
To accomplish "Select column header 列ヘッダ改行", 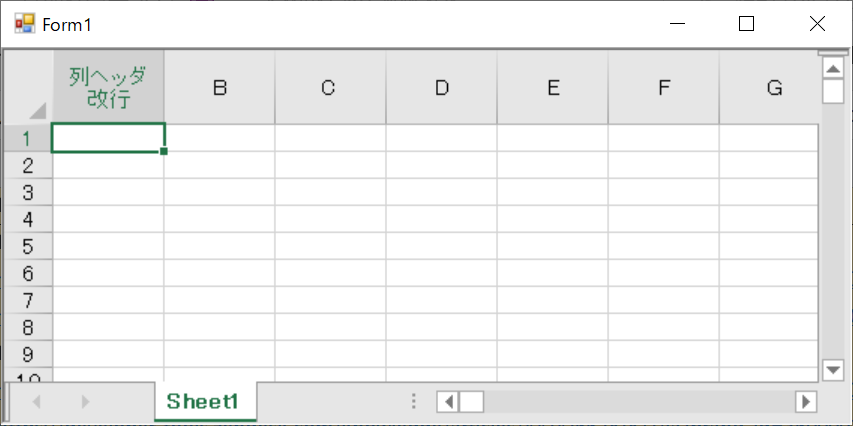I will coord(108,87).
